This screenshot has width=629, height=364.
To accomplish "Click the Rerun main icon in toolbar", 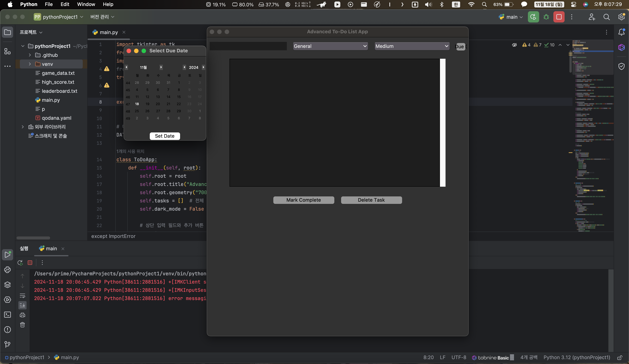I will pos(533,17).
